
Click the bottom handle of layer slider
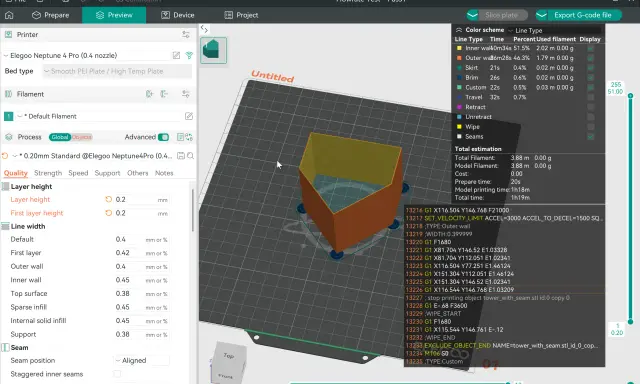(x=630, y=322)
